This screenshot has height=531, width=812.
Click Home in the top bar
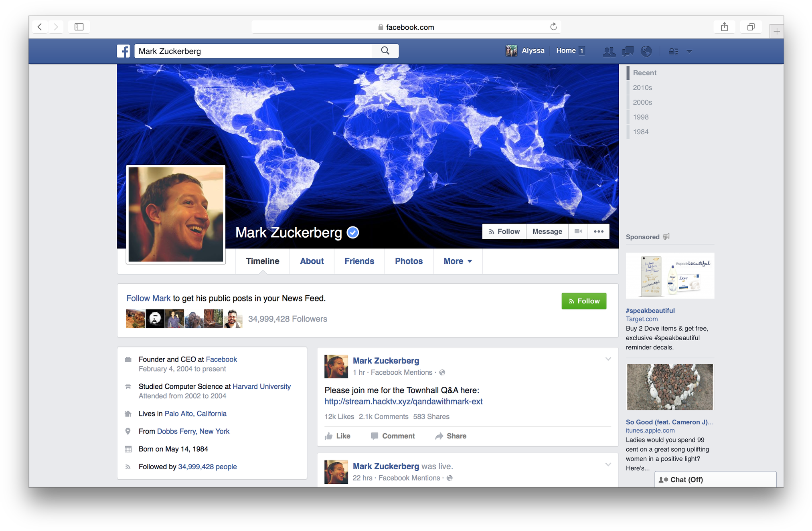566,50
